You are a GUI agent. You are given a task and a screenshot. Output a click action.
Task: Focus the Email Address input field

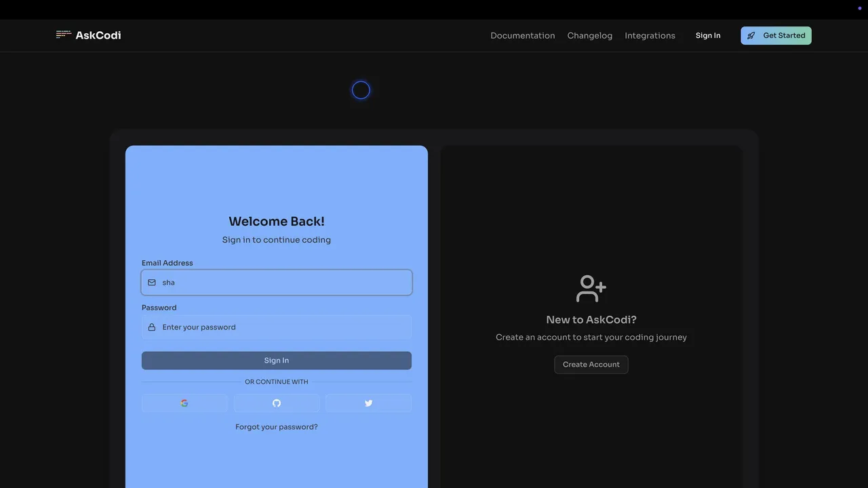[277, 283]
